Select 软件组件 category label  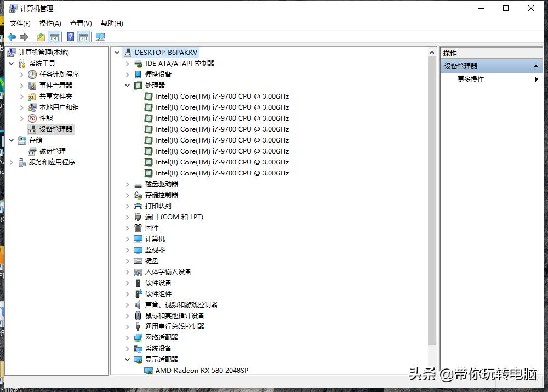coord(158,294)
